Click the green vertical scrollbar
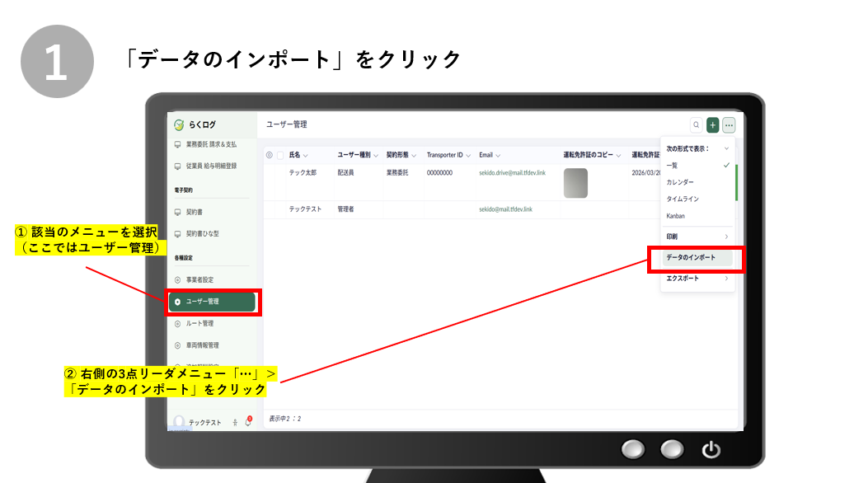This screenshot has height=483, width=868. click(x=736, y=181)
